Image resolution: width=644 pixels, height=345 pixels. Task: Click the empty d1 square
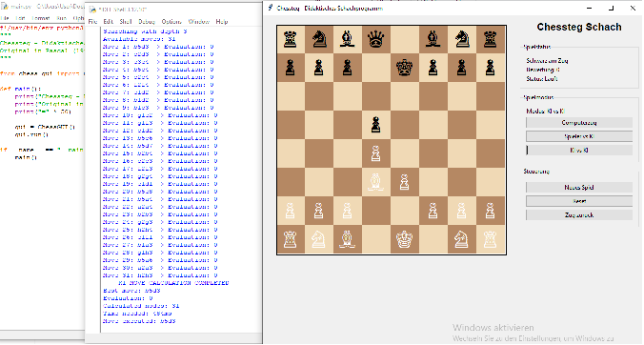375,239
